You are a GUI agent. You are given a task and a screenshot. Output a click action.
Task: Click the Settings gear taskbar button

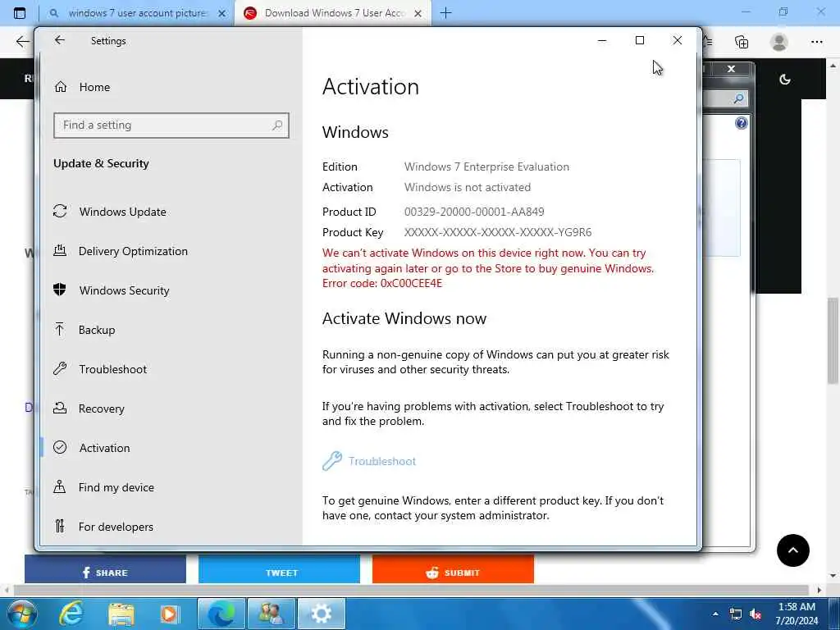(x=321, y=614)
